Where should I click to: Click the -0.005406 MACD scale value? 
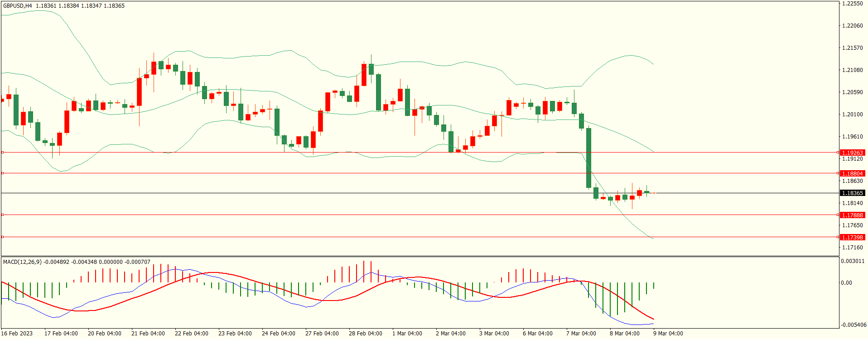click(854, 325)
